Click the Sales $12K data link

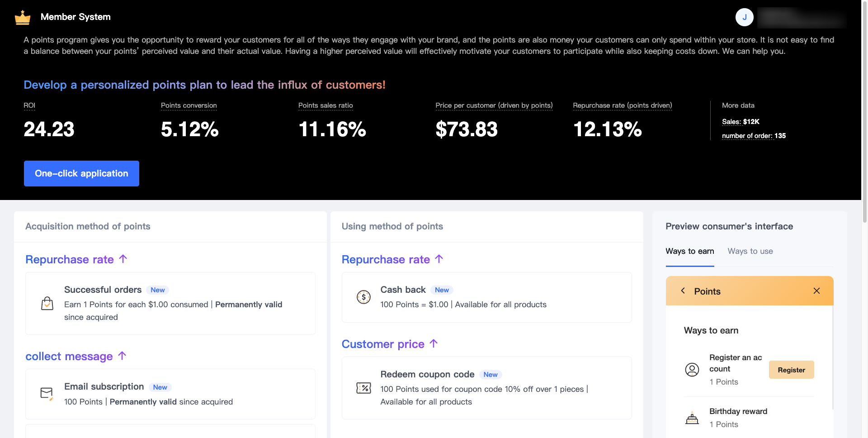[x=741, y=122]
